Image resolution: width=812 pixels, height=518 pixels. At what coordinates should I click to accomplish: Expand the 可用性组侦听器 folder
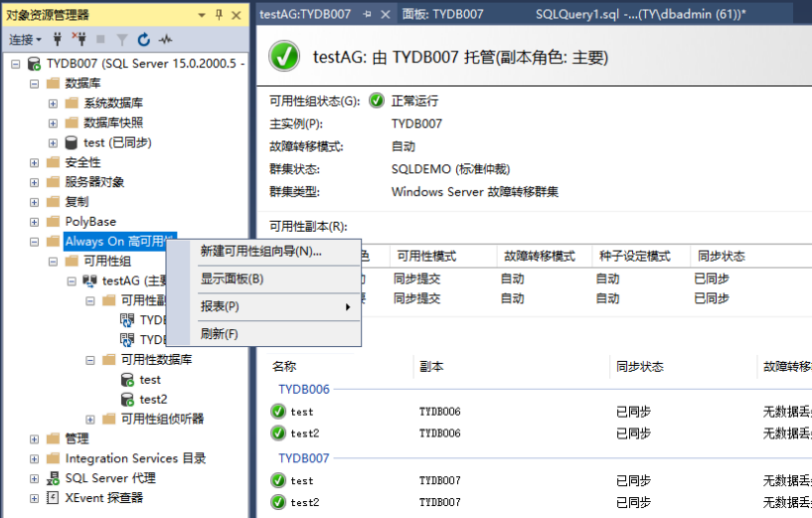[90, 419]
